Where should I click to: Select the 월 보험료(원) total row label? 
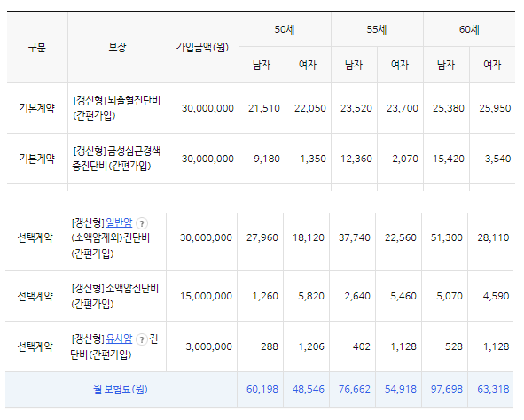pos(121,389)
